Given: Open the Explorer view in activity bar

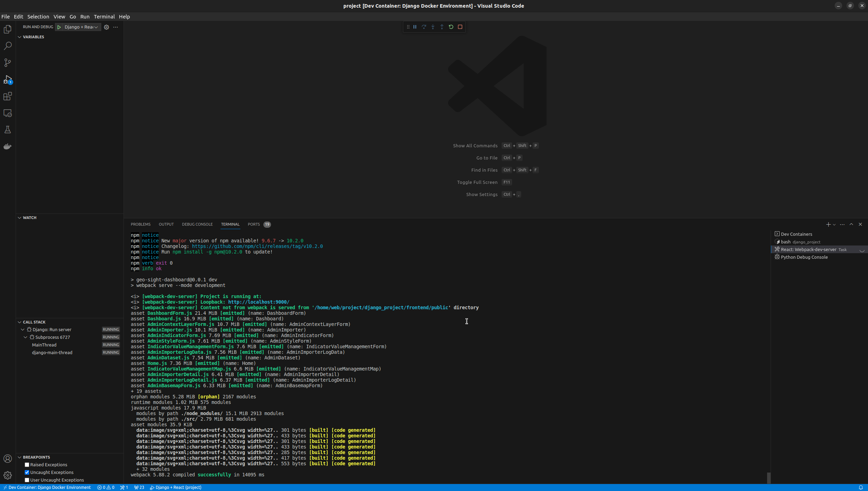Looking at the screenshot, I should pyautogui.click(x=8, y=29).
